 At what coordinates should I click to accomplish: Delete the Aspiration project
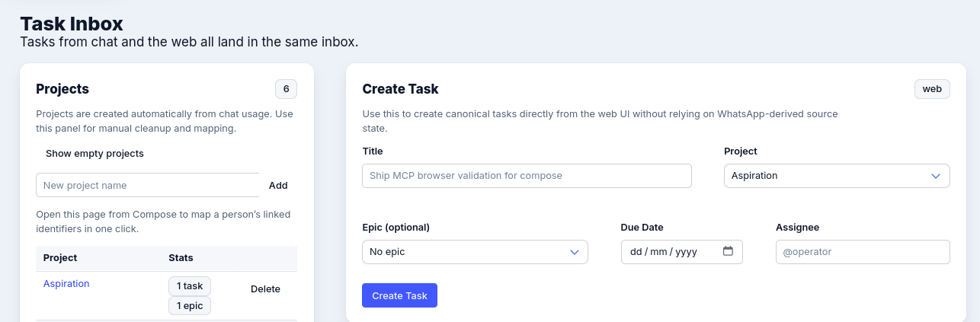coord(265,289)
